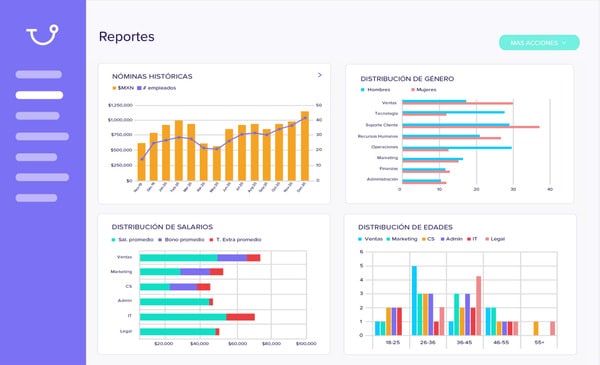Toggle the Sal. promedio legend entry
Viewport: 600px width, 365px height.
[x=132, y=240]
